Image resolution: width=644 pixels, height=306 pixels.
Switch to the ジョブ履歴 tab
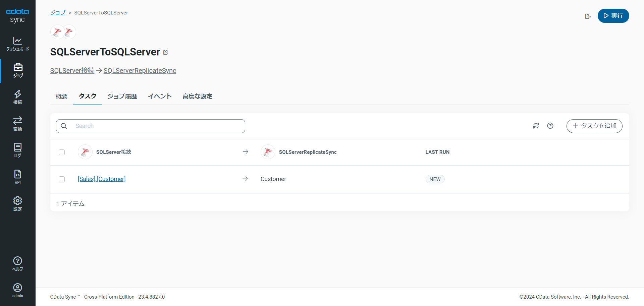click(122, 96)
